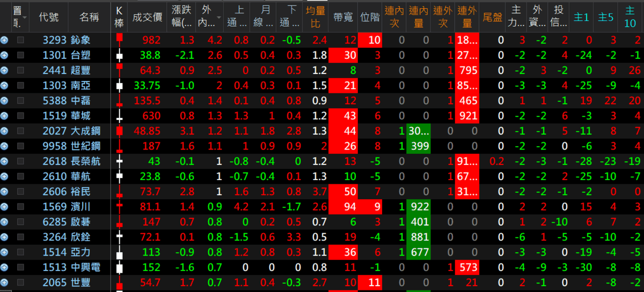Viewport: 644px width, 292px height.
Task: Open the K-bar candlestick icon for 南亞
Action: (x=120, y=85)
